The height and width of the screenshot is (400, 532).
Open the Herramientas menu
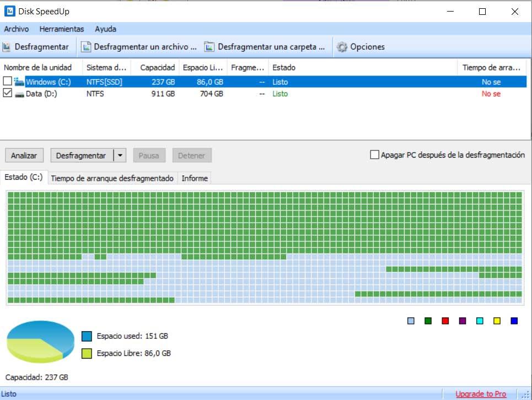coord(61,29)
